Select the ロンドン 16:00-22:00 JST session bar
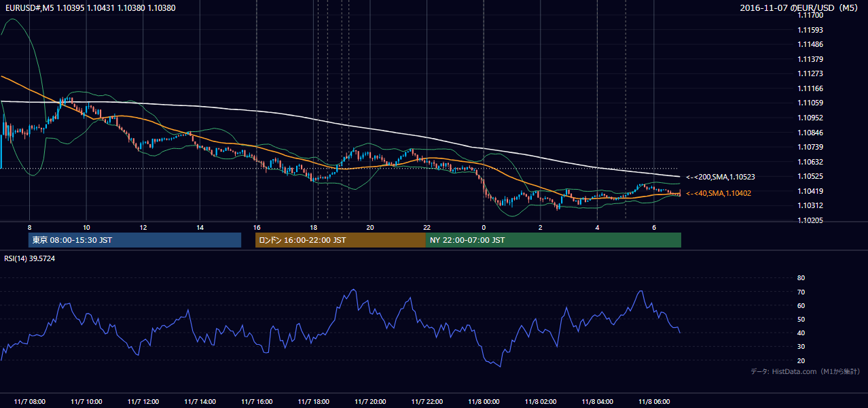The image size is (868, 408). [340, 240]
